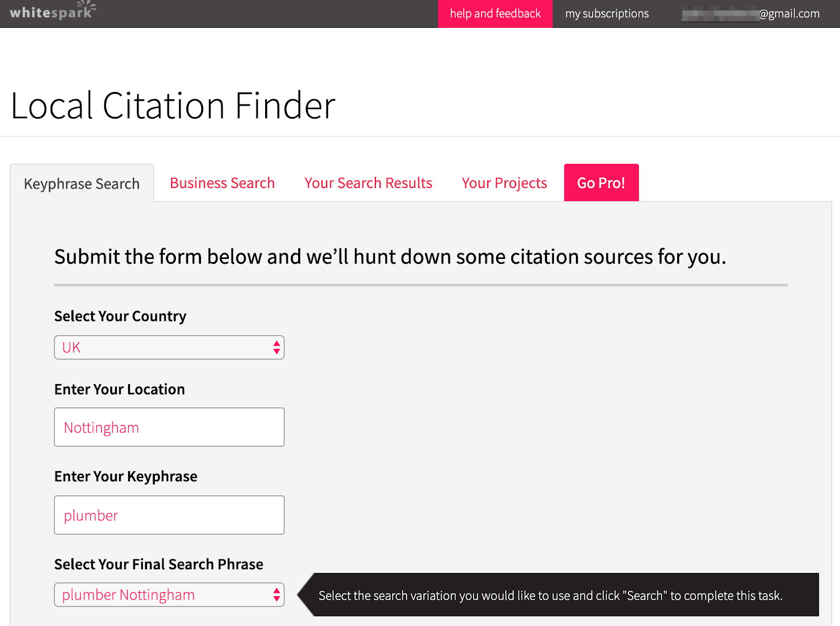The width and height of the screenshot is (840, 626).
Task: Switch to the Your Projects tab
Action: pyautogui.click(x=504, y=183)
